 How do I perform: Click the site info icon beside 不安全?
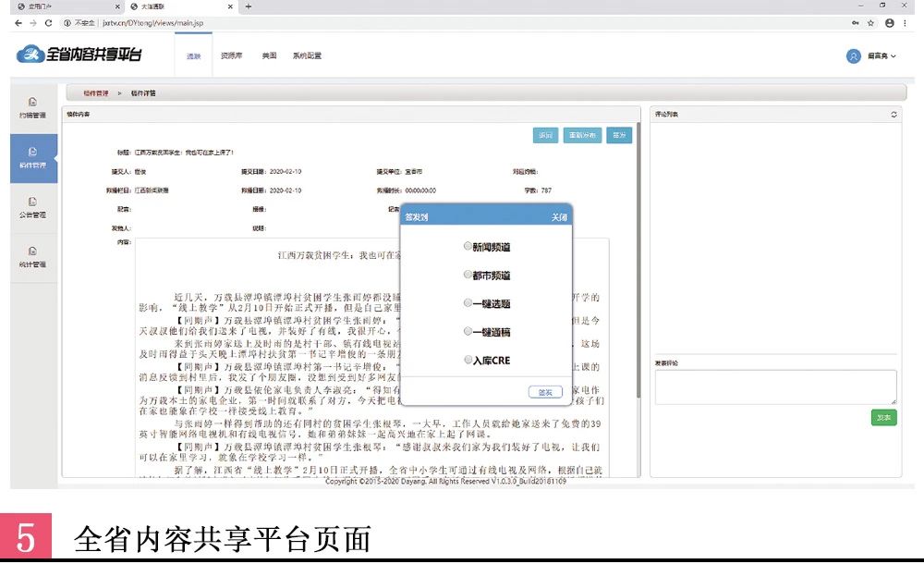pyautogui.click(x=67, y=23)
